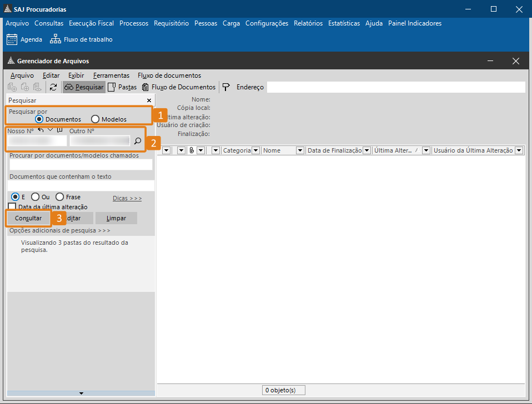Image resolution: width=532 pixels, height=404 pixels.
Task: Click the back arrow next to Nosso Nº
Action: pyautogui.click(x=41, y=130)
